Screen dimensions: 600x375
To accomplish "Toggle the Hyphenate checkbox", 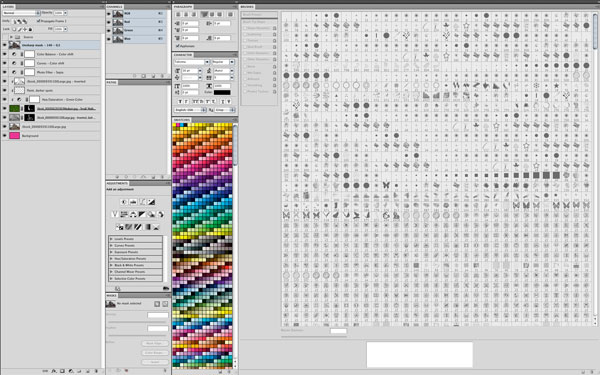I will click(177, 46).
